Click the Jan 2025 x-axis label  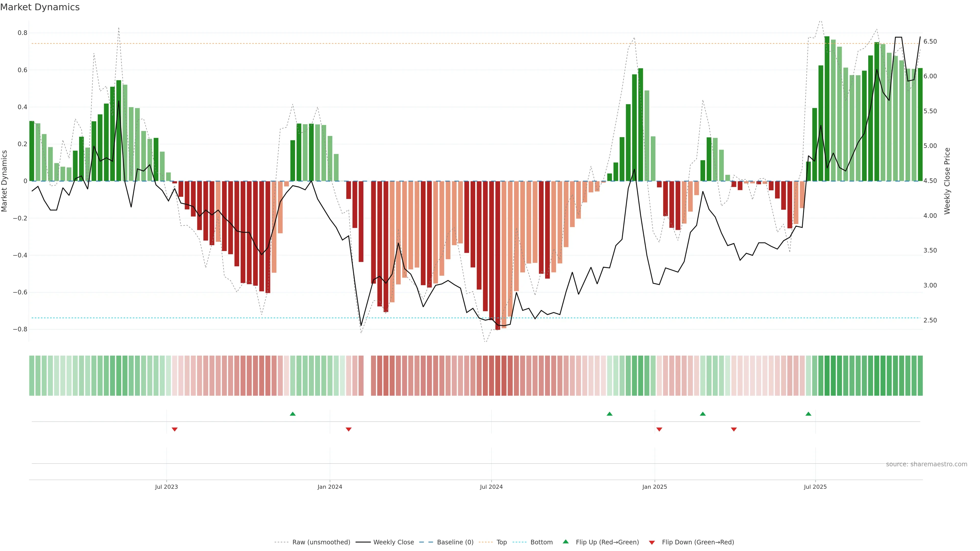(x=654, y=487)
